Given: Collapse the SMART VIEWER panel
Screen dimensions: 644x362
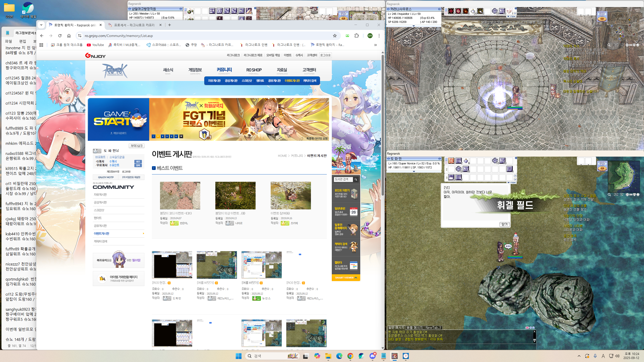Looking at the screenshot, I should click(x=346, y=278).
